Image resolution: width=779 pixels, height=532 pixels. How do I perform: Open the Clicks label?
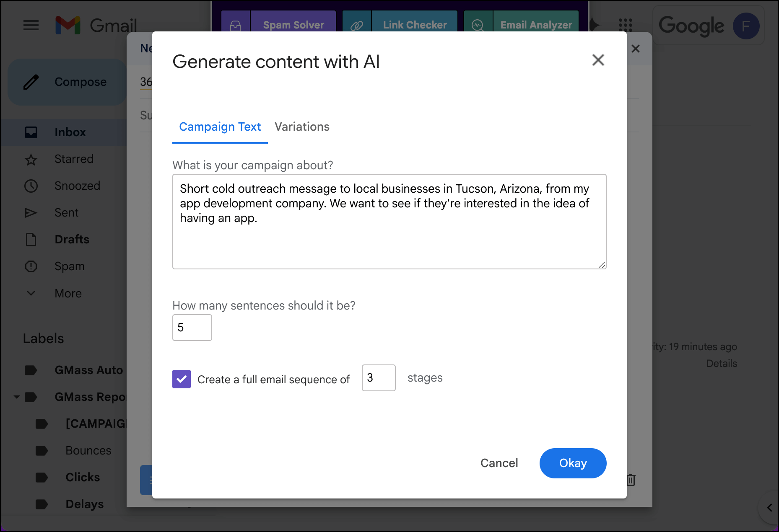[83, 478]
